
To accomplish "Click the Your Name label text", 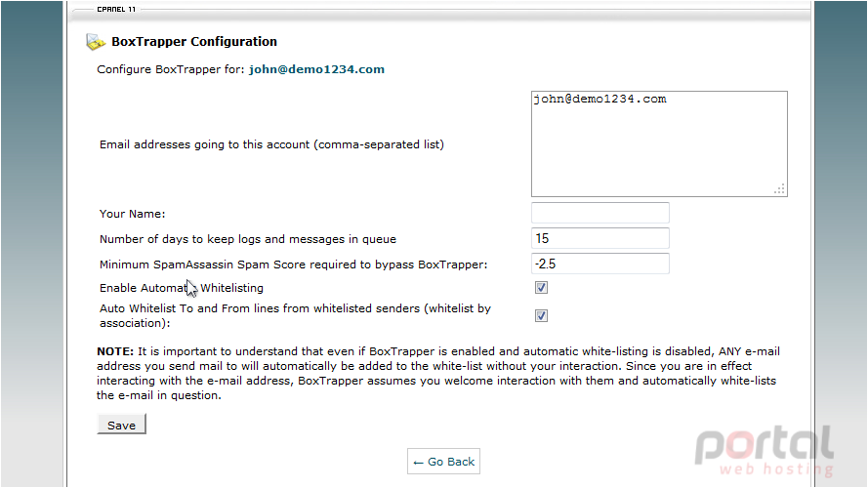I will [x=133, y=214].
